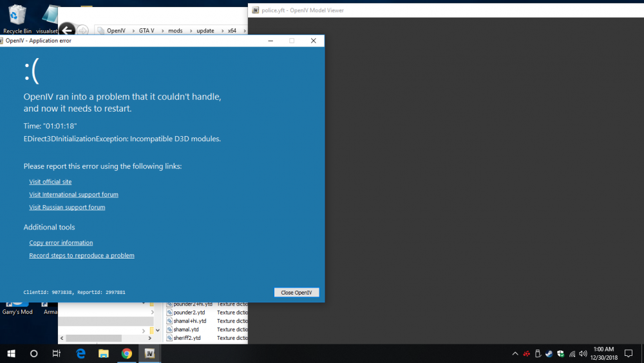Viewport: 644px width, 363px height.
Task: Click horizontal scrollbar thumb in tree panel
Action: (x=93, y=338)
